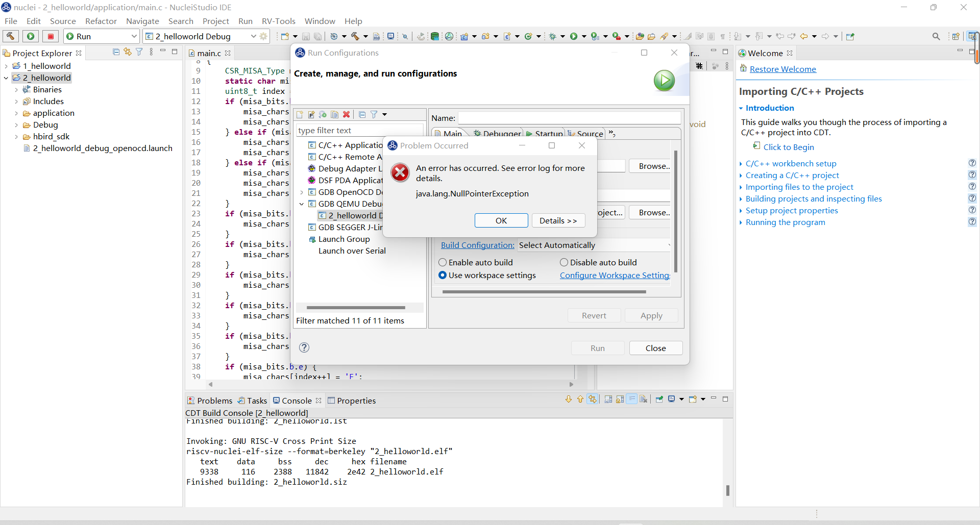Click Build Configuration link
This screenshot has height=525, width=980.
(x=478, y=245)
